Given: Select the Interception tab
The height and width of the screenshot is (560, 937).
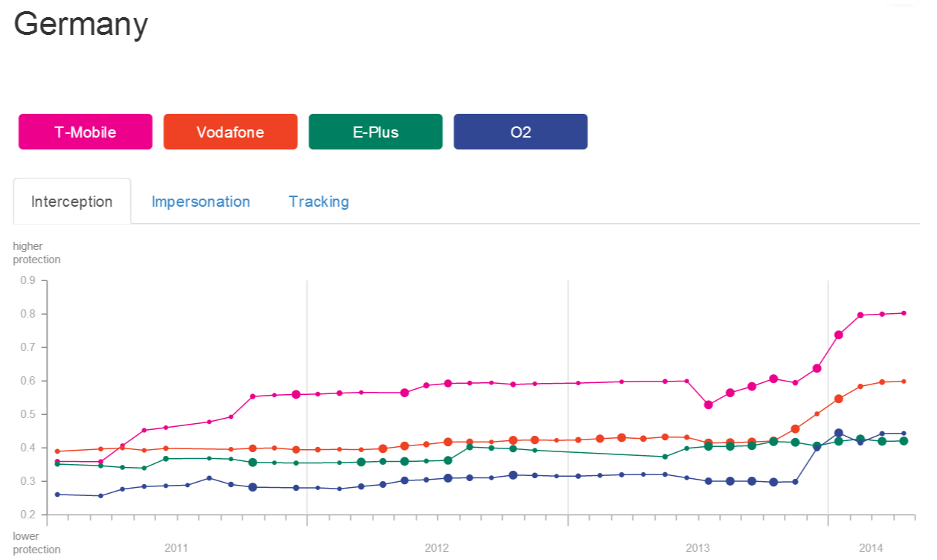Looking at the screenshot, I should [72, 202].
